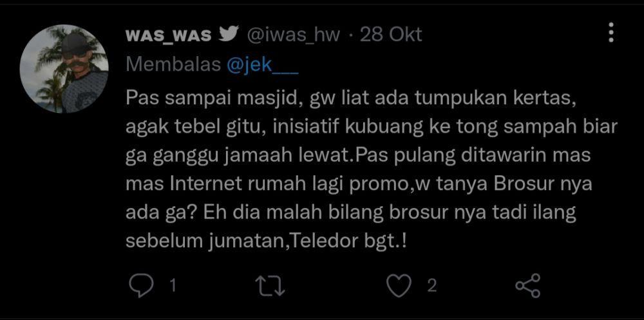Viewport: 644px width, 320px height.
Task: Click the line starting 'ada ga? Eh dia'
Action: click(x=351, y=212)
